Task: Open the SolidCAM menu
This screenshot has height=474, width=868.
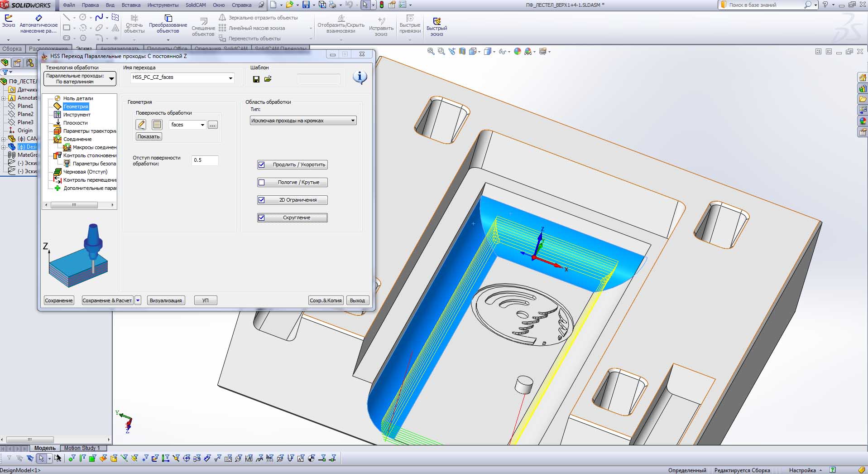Action: (x=196, y=5)
